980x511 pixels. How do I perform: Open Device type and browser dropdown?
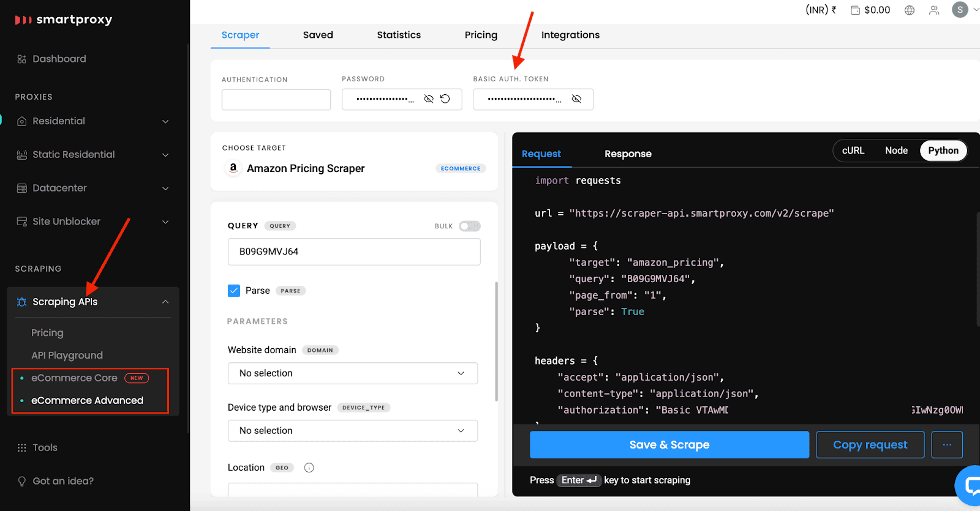point(353,431)
